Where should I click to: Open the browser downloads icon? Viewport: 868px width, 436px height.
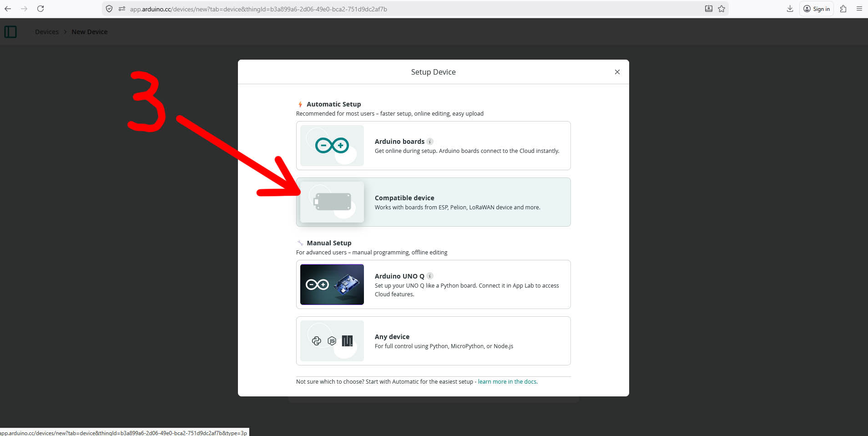click(x=790, y=9)
